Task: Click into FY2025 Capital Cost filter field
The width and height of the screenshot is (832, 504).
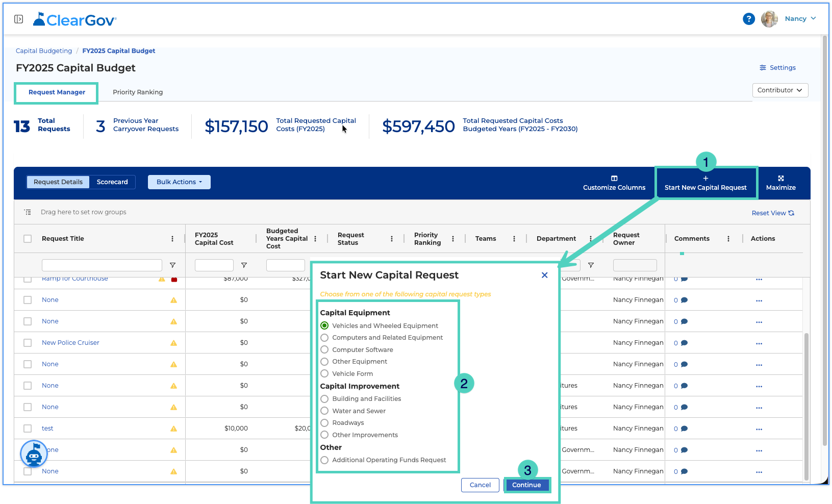Action: (x=214, y=265)
